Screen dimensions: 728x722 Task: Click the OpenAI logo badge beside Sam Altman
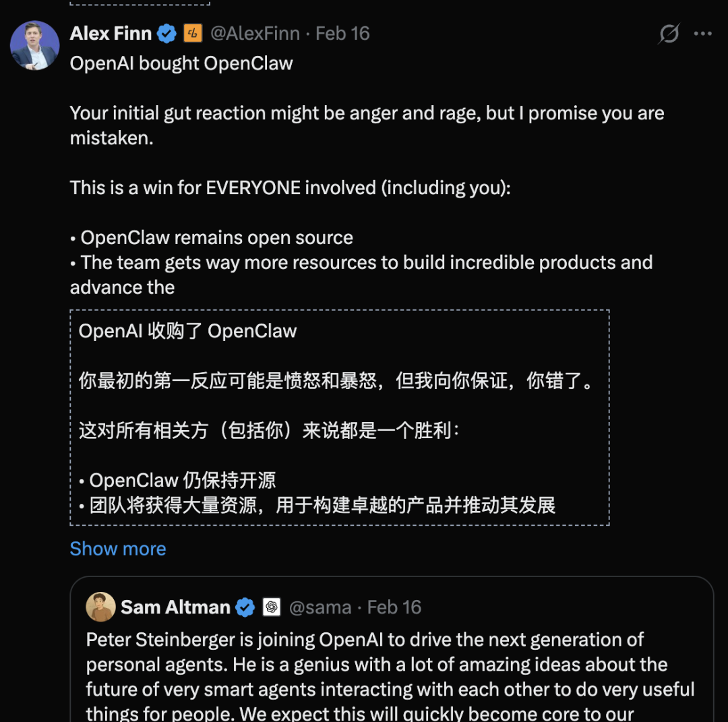[x=272, y=607]
